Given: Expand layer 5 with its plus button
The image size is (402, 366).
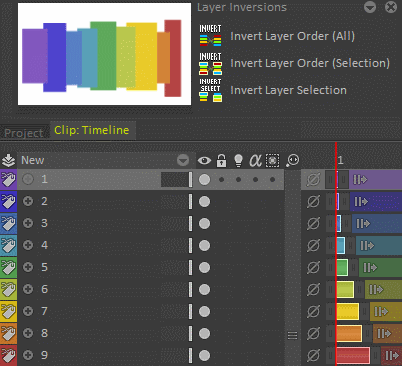Looking at the screenshot, I should click(x=28, y=267).
